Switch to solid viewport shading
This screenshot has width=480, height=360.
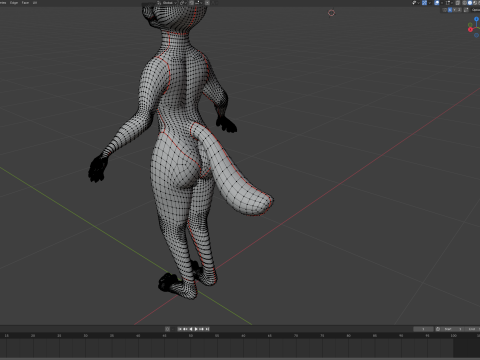coord(470,3)
